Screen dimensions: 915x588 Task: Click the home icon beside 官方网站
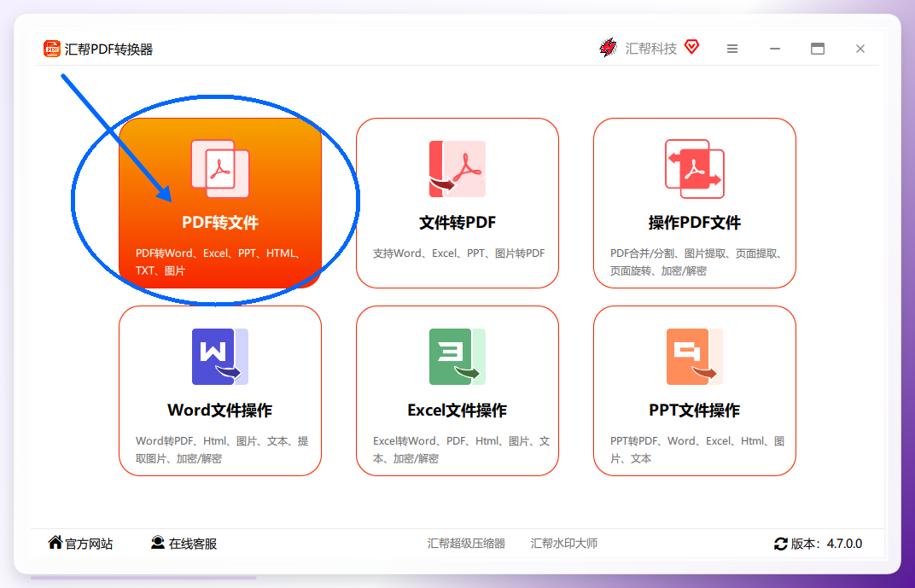pyautogui.click(x=55, y=542)
